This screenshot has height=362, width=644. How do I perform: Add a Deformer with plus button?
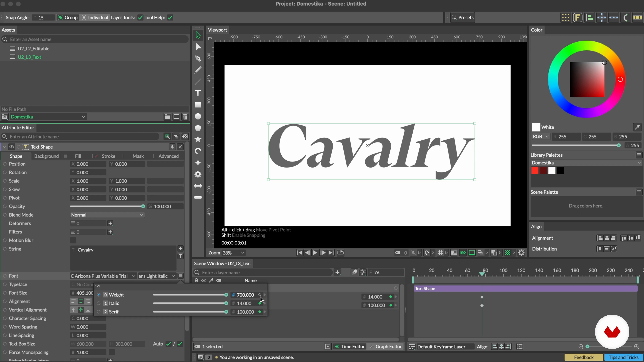pos(110,223)
